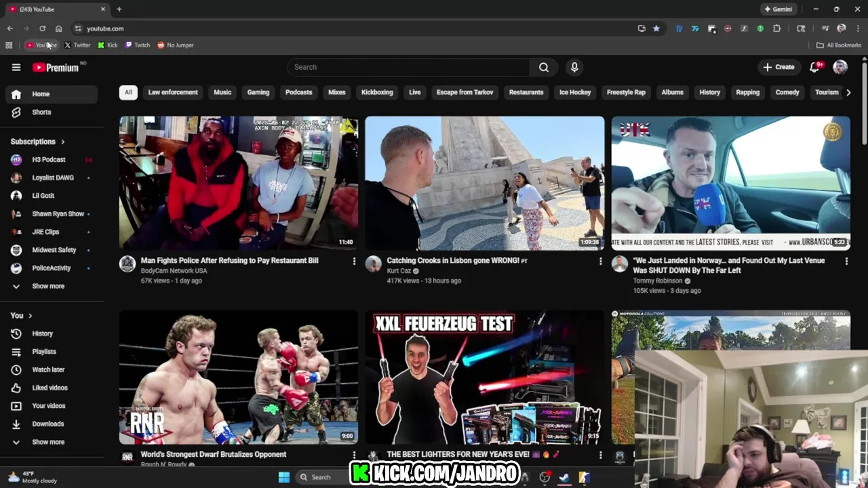Click the Windows Start button
This screenshot has height=488, width=868.
click(x=284, y=477)
